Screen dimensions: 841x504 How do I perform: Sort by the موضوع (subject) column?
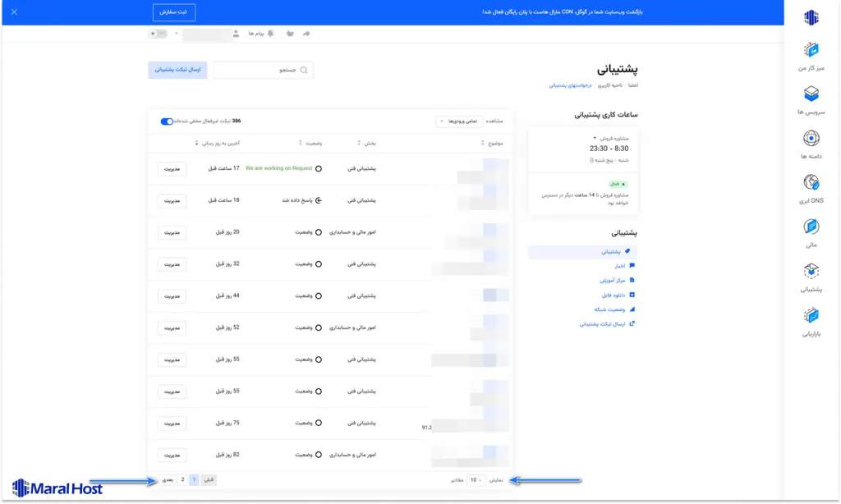coord(492,143)
